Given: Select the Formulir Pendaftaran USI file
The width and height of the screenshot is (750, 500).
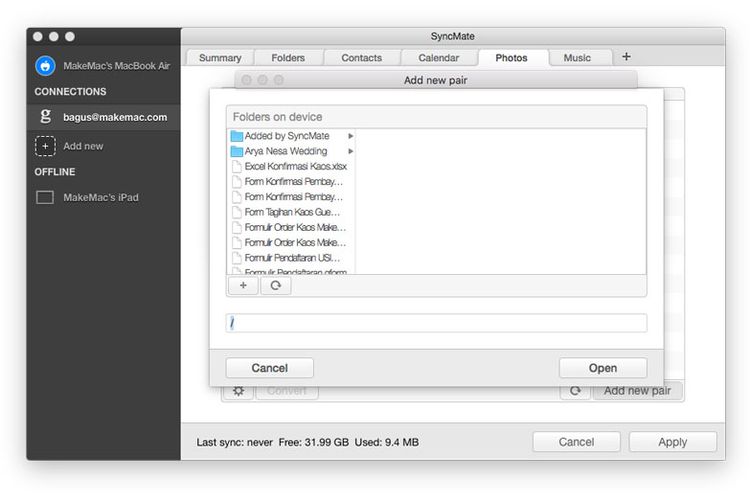Looking at the screenshot, I should 292,258.
